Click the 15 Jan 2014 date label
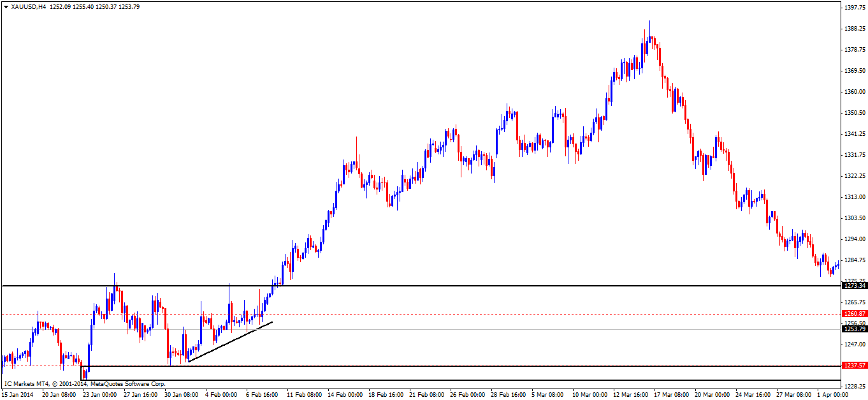Image resolution: width=868 pixels, height=400 pixels. (x=17, y=395)
